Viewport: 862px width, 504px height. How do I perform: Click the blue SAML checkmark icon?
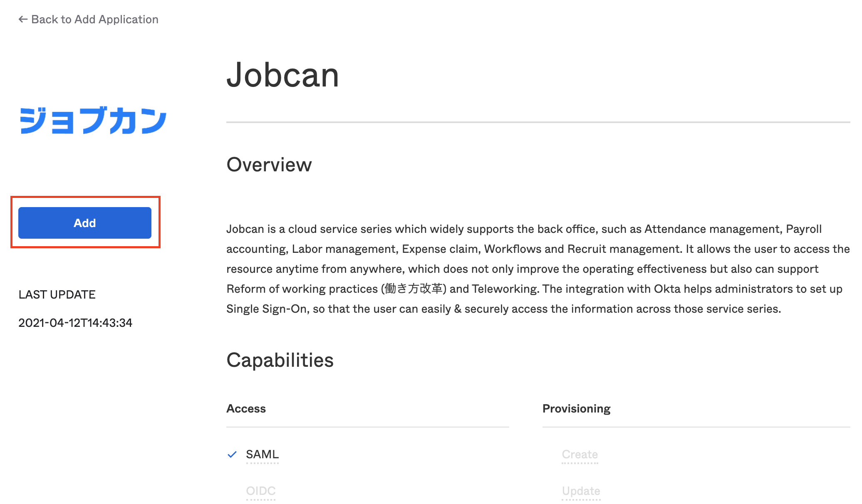232,454
